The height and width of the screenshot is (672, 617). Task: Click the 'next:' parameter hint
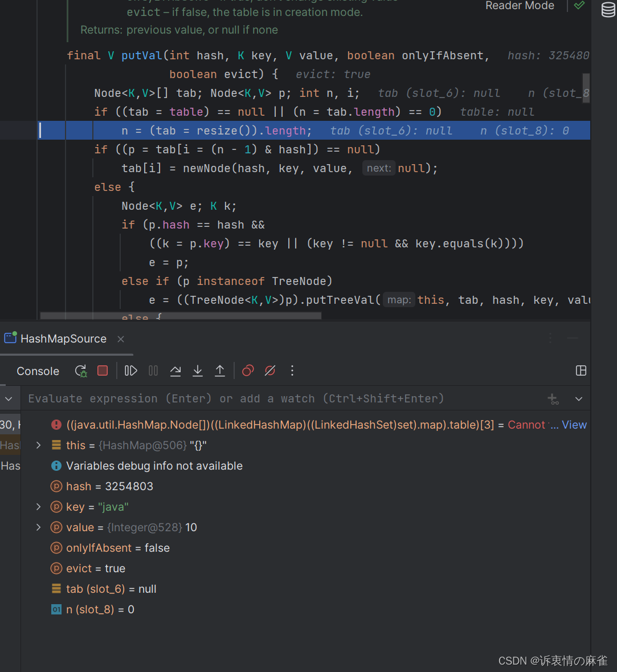click(x=379, y=168)
